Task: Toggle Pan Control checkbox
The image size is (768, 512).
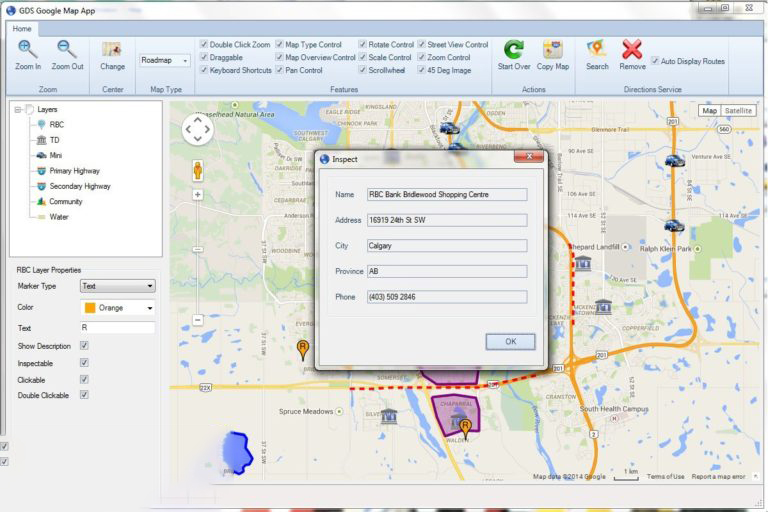Action: [x=279, y=70]
